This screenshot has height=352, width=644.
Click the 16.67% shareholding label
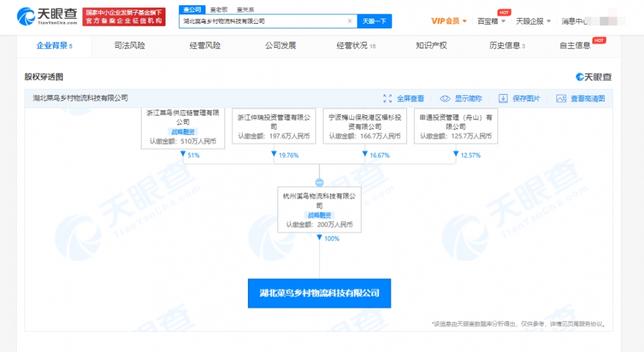[379, 155]
